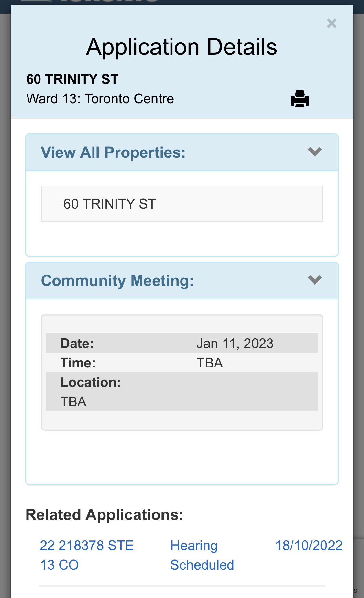Click the Date: label in meeting table
Screen dimensions: 364x598
[x=77, y=344]
